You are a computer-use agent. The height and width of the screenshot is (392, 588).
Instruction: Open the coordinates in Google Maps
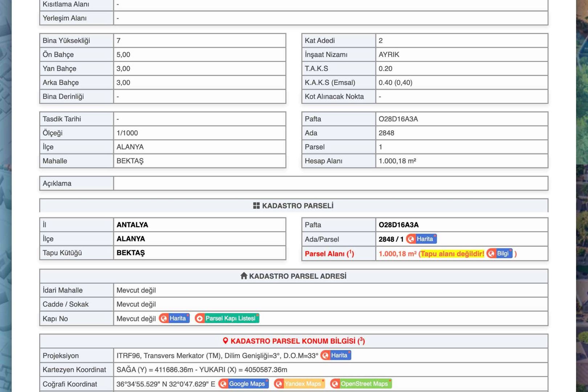pos(244,384)
